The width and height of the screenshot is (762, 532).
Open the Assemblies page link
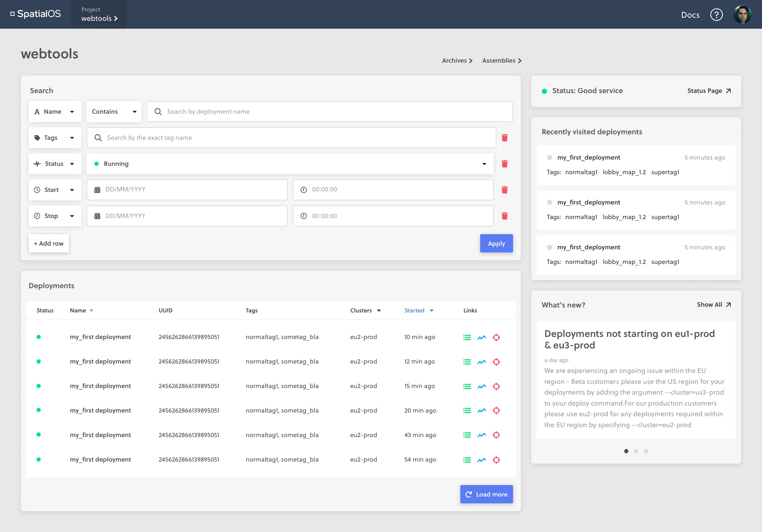coord(502,60)
